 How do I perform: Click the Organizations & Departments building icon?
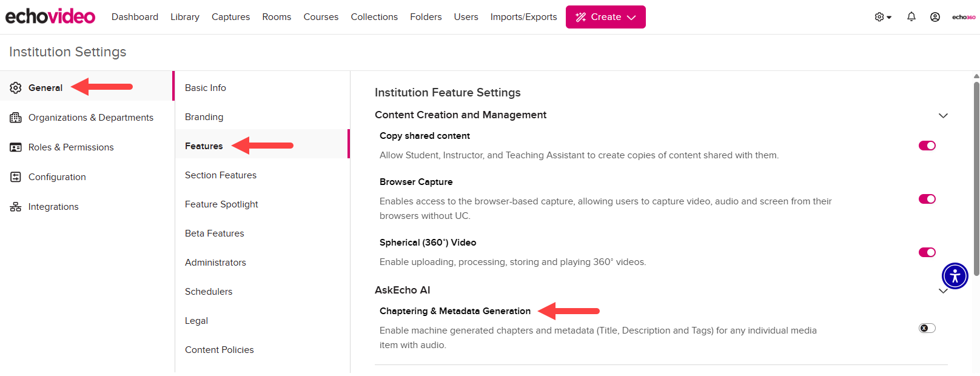pos(15,117)
